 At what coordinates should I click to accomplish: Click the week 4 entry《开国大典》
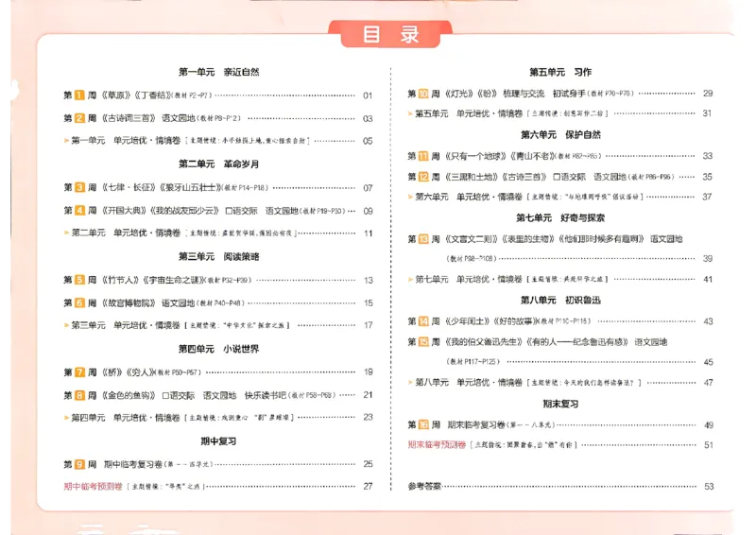point(218,211)
